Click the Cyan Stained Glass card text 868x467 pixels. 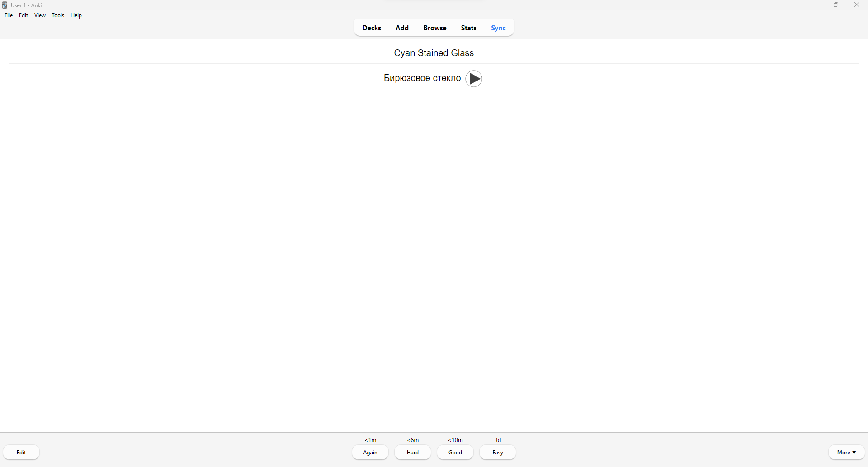434,53
